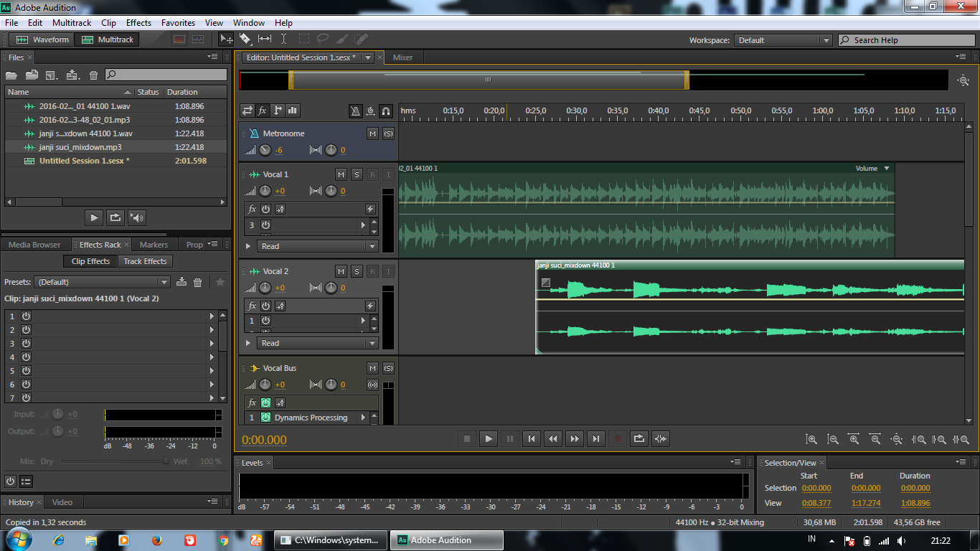980x551 pixels.
Task: Zoom in time in the editor
Action: (x=854, y=439)
